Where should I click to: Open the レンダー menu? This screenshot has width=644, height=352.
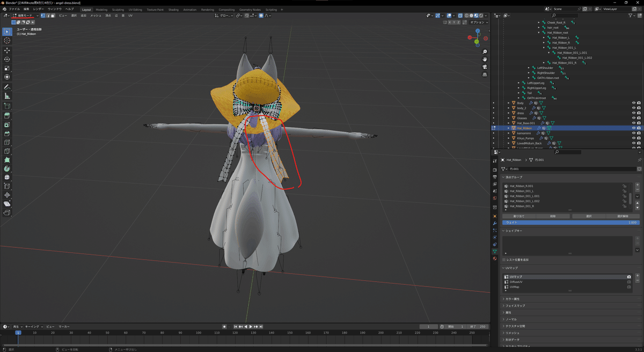39,9
